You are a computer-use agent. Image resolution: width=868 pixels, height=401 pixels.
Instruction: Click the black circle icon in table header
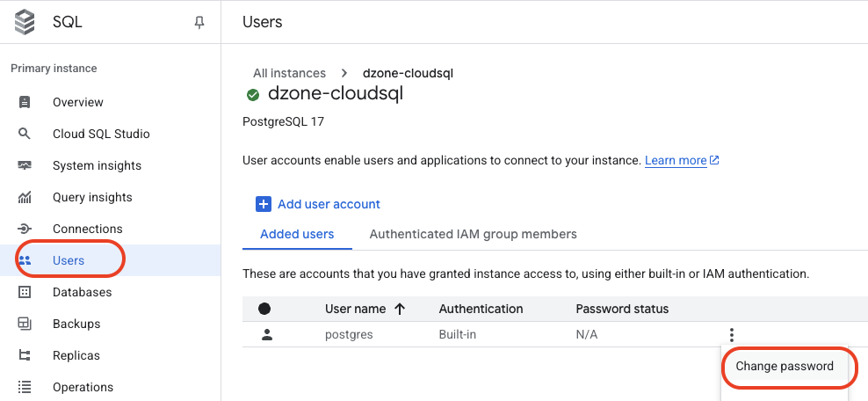click(x=264, y=309)
